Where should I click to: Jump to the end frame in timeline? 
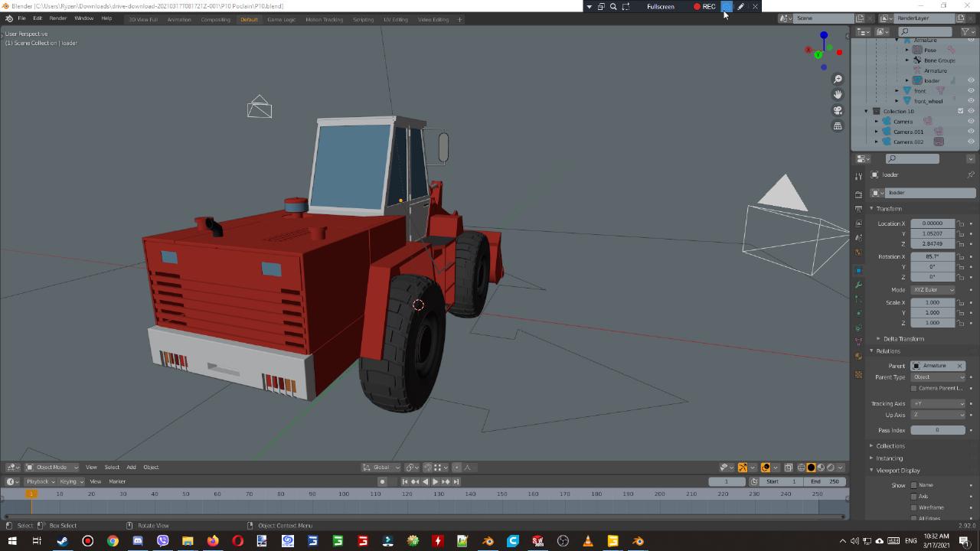456,481
